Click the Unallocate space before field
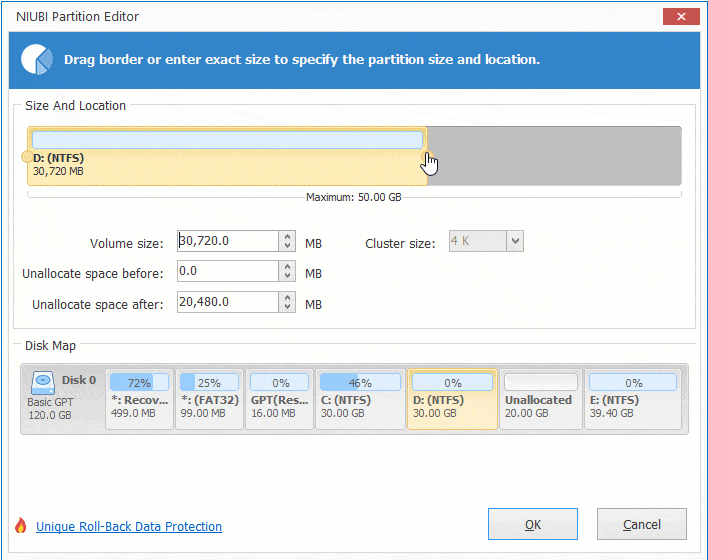708x560 pixels. (x=227, y=272)
